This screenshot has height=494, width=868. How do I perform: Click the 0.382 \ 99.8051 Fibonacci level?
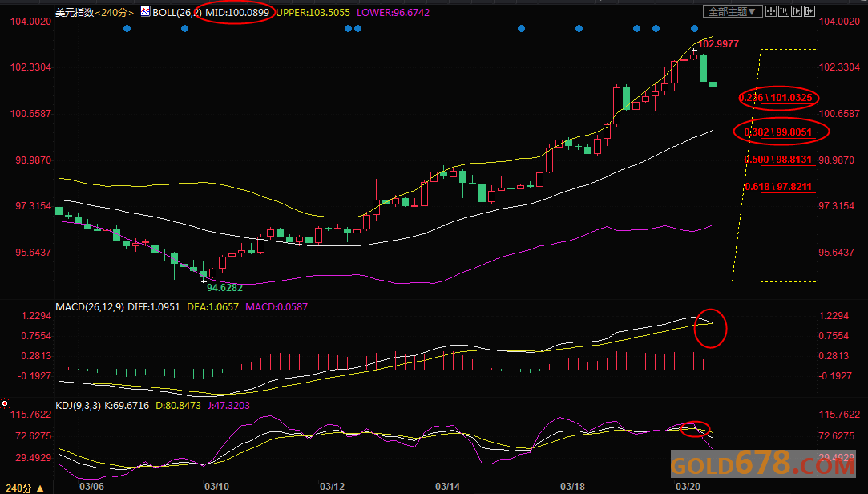click(777, 132)
